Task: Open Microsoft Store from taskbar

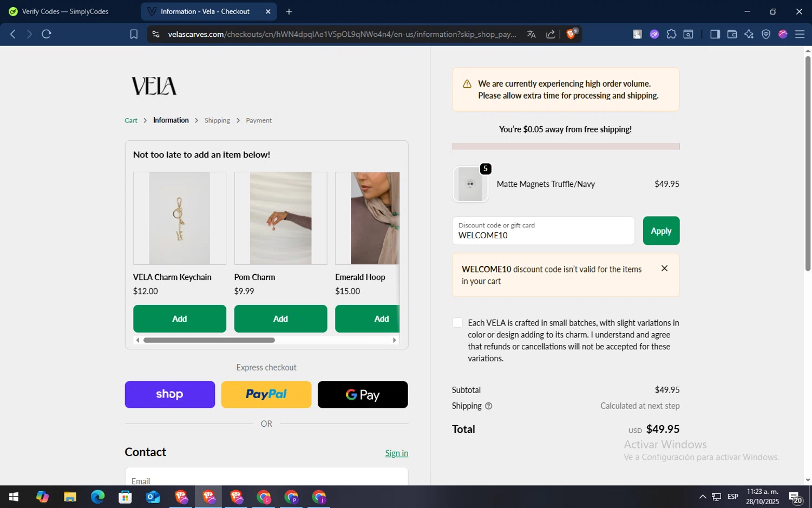Action: (125, 497)
